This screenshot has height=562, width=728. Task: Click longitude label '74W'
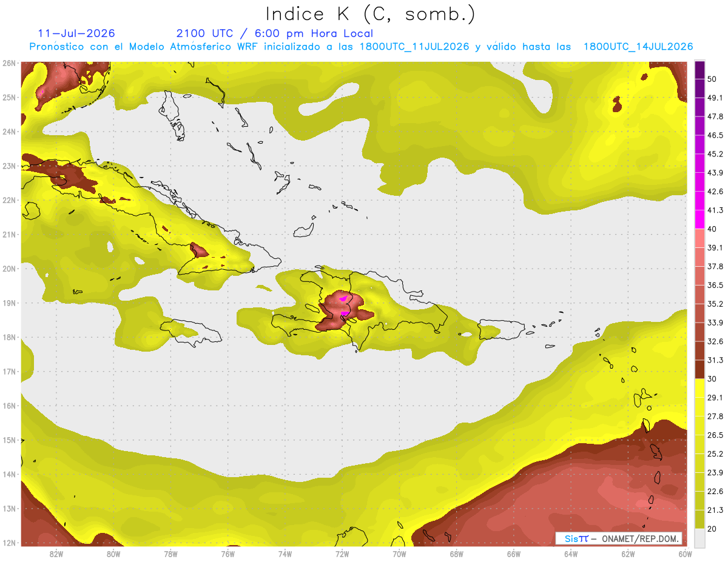(285, 554)
